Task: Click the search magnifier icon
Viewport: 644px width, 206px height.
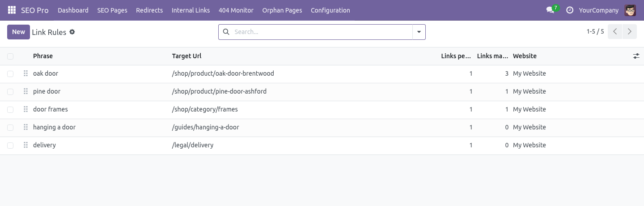Action: pos(226,32)
